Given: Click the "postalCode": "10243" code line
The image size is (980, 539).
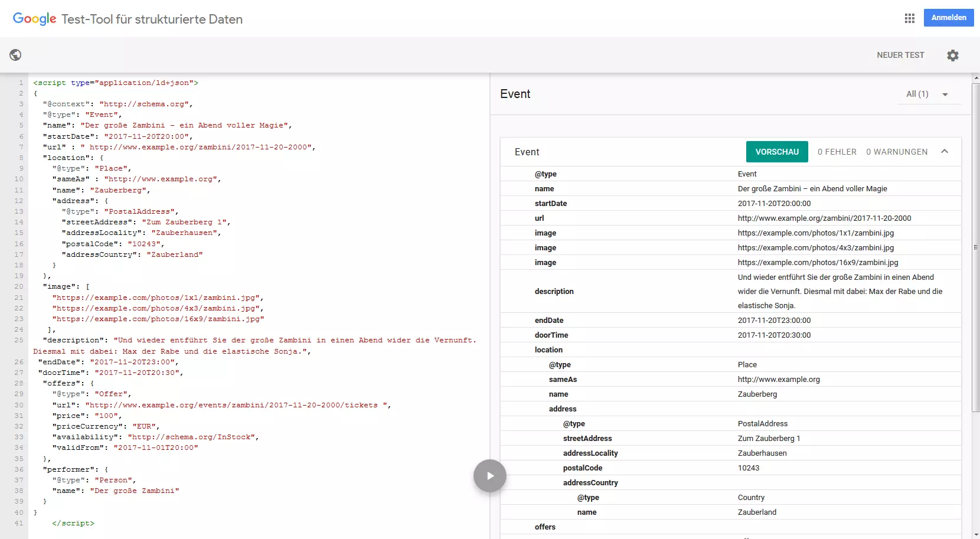Looking at the screenshot, I should (x=113, y=244).
